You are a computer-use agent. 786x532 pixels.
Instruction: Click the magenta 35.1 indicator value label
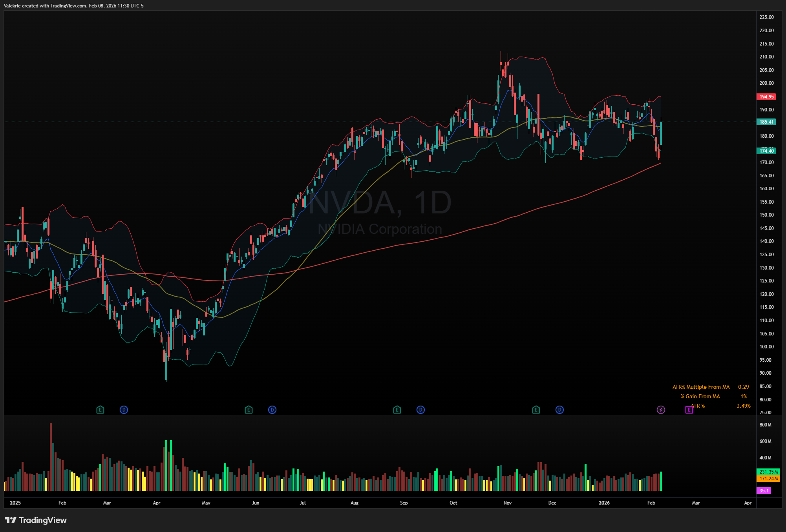[x=764, y=491]
